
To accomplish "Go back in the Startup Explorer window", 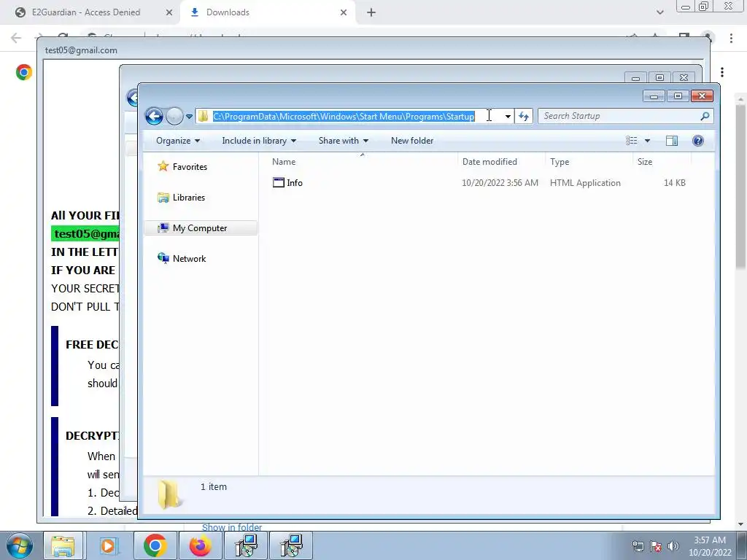I will coord(154,116).
